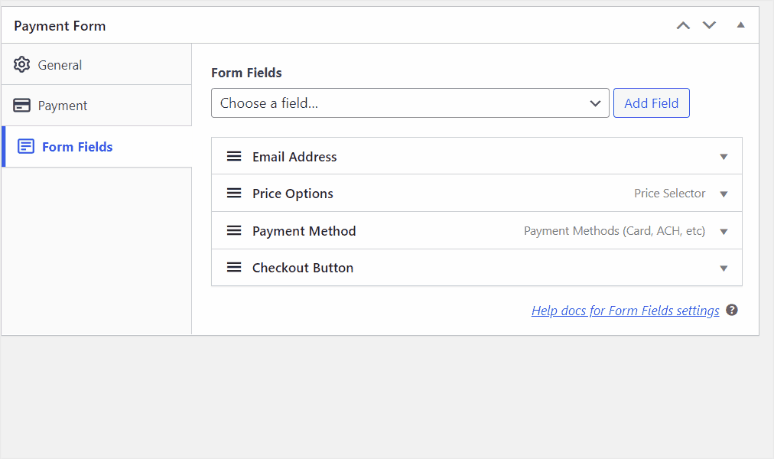Click the Checkout Button drag handle icon
The image size is (774, 459).
click(x=234, y=268)
